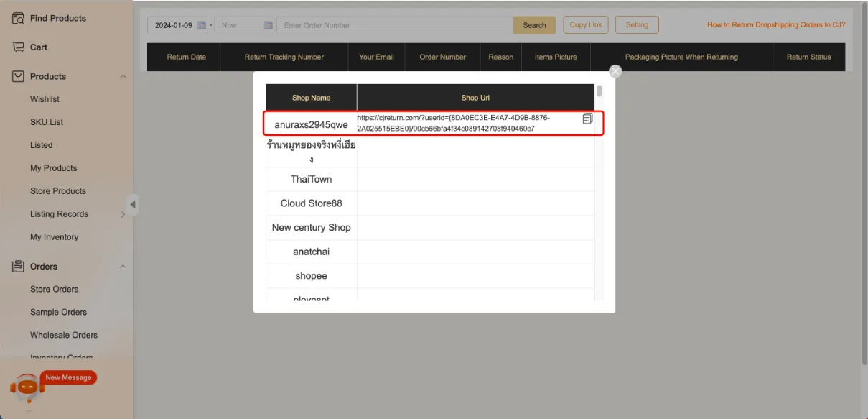The image size is (868, 419).
Task: Collapse the Orders menu section
Action: (x=123, y=267)
